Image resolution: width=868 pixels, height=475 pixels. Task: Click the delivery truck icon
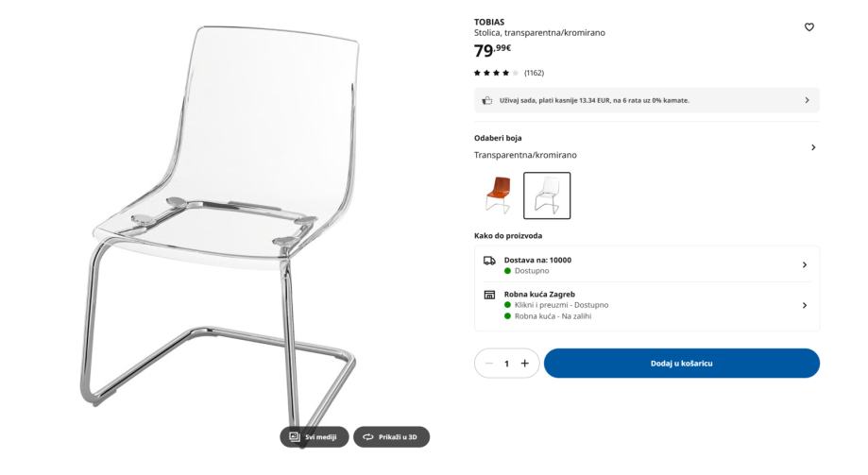click(x=489, y=261)
